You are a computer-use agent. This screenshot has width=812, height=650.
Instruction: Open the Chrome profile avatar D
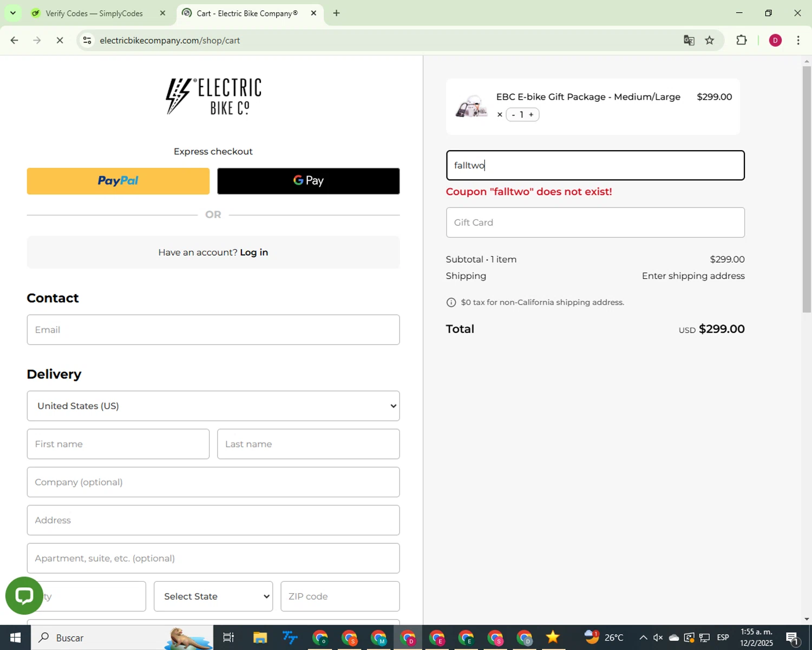point(775,40)
